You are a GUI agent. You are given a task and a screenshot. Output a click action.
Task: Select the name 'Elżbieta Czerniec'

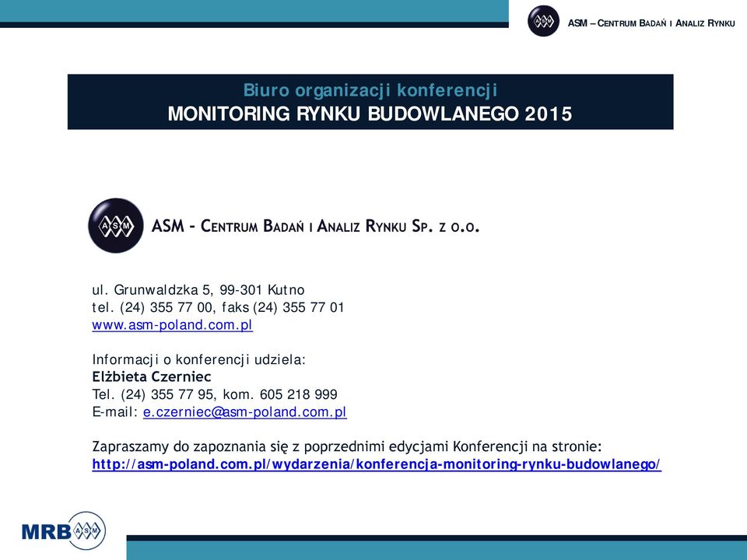(x=152, y=376)
